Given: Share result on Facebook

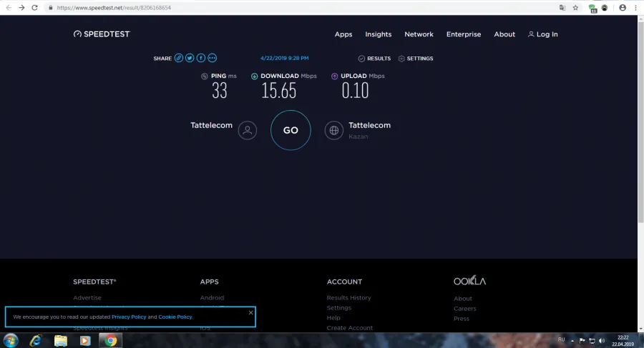Looking at the screenshot, I should pos(201,58).
